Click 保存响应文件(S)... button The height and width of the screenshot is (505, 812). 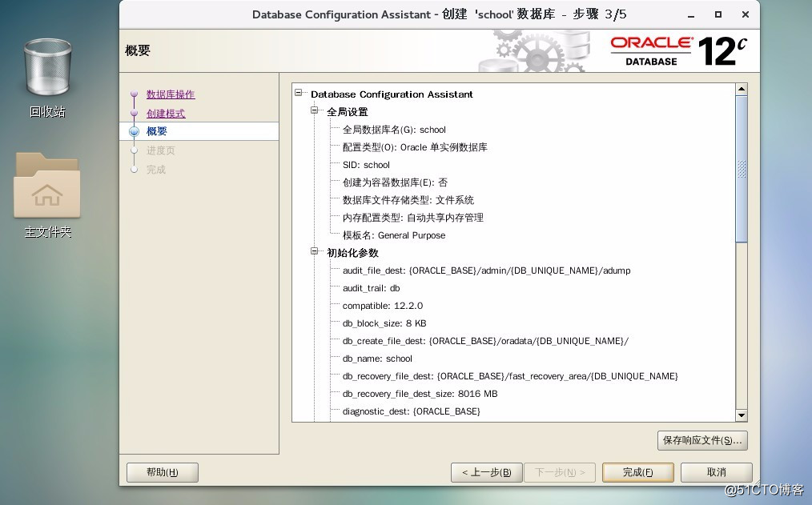702,440
